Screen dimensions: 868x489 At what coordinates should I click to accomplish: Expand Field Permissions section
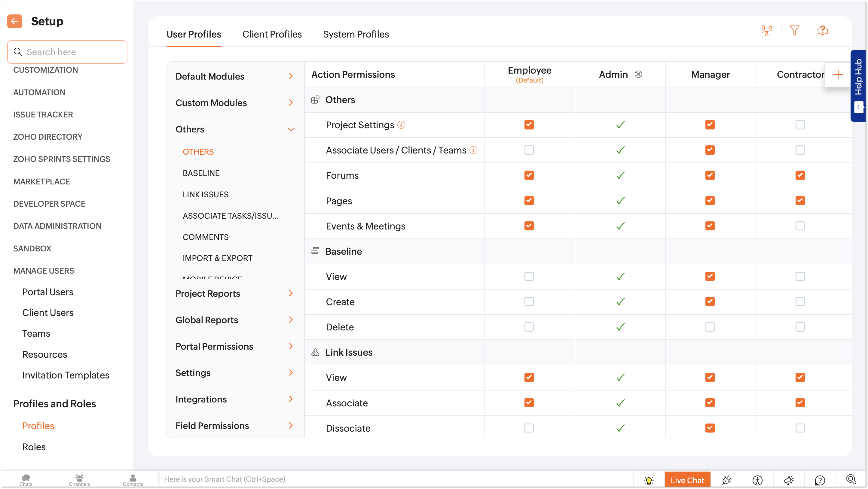[291, 426]
